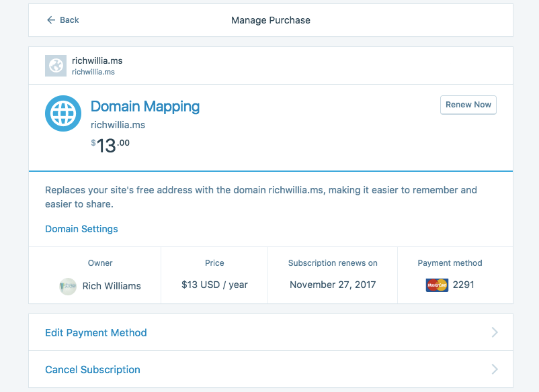The height and width of the screenshot is (392, 539).
Task: Click the Domain Mapping heading
Action: pyautogui.click(x=145, y=106)
